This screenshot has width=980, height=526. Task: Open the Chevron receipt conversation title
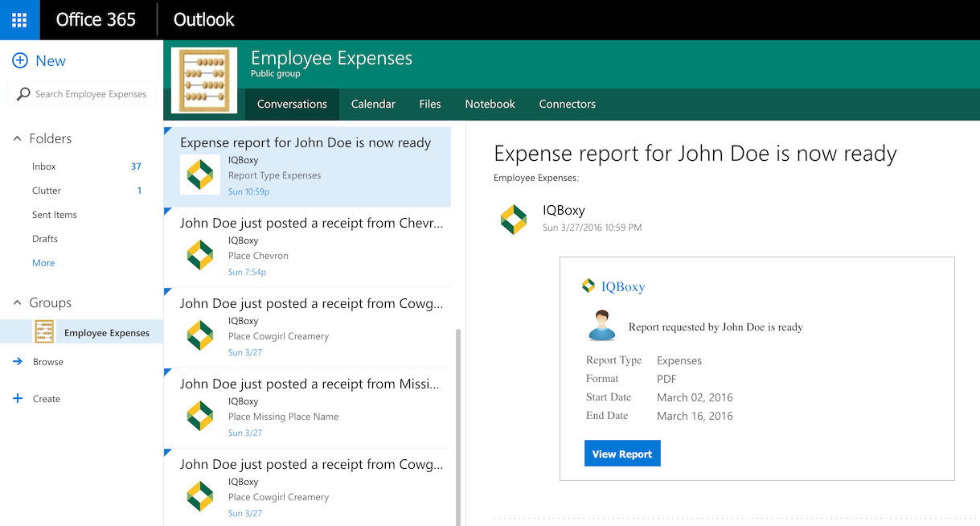tap(311, 223)
